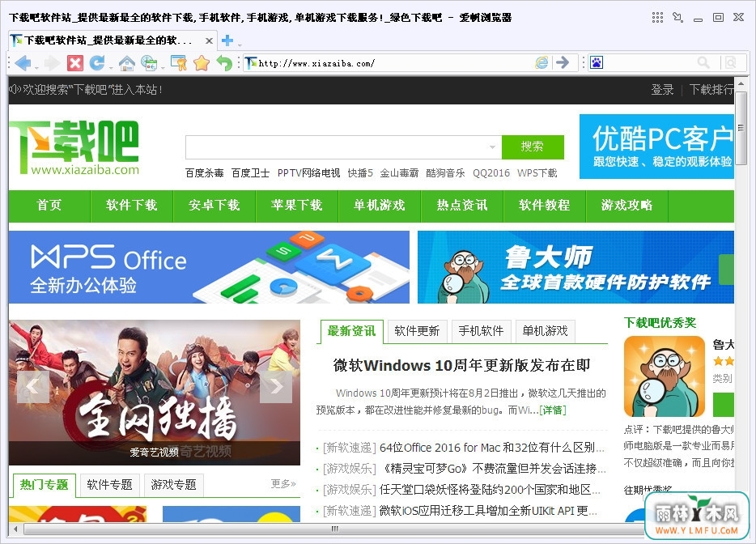Click the grey Forward arrow button
The image size is (756, 544).
(x=51, y=62)
